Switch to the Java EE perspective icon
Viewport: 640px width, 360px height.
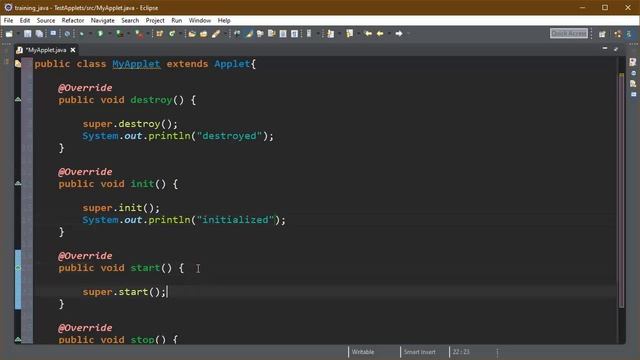pyautogui.click(x=618, y=34)
